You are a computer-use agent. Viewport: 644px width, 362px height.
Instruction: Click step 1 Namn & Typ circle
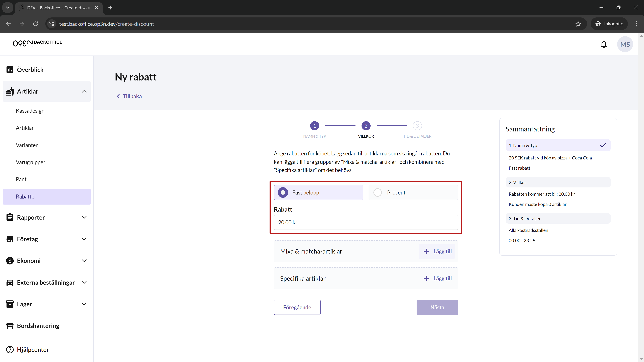click(315, 126)
